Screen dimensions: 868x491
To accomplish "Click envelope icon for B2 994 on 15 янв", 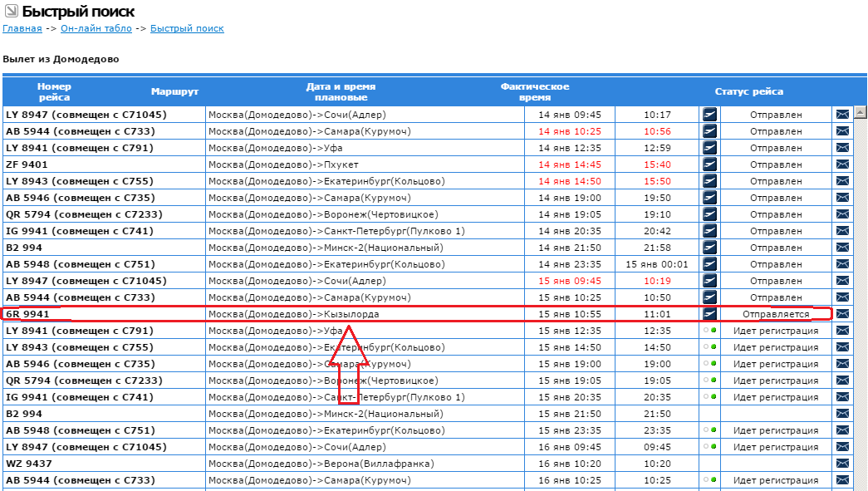I will click(842, 414).
